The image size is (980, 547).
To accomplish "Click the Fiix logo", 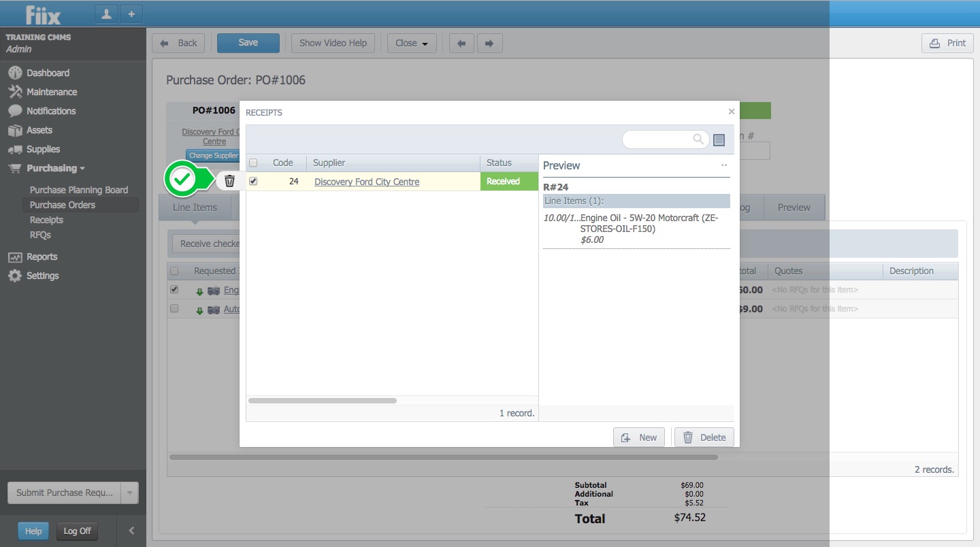I will [x=43, y=14].
